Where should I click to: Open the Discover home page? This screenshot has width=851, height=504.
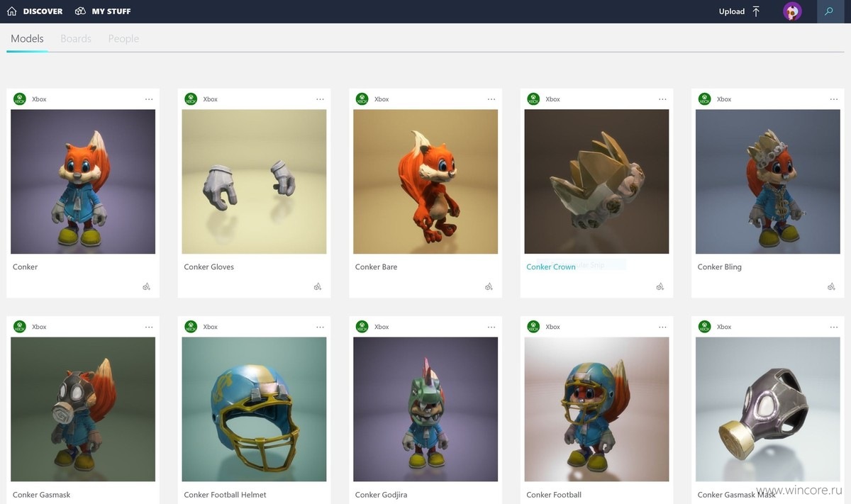click(x=35, y=11)
